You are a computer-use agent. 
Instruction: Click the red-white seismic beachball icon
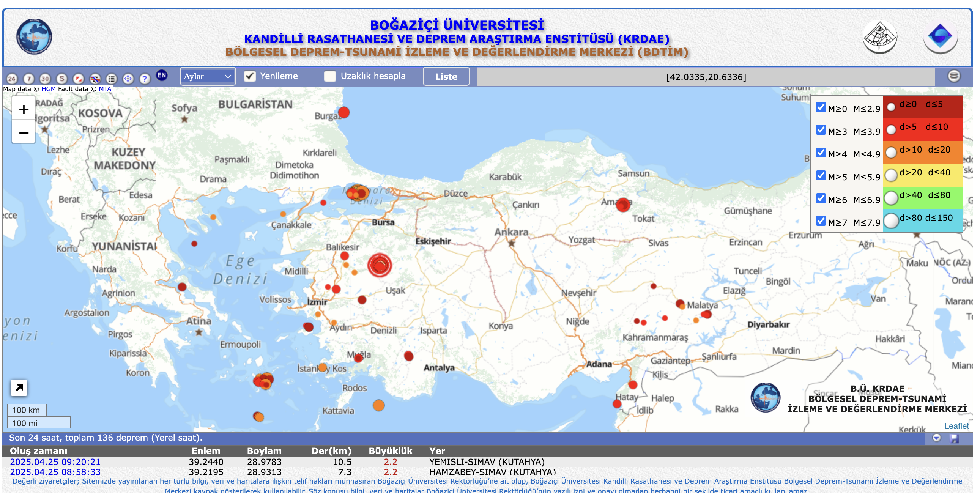click(78, 79)
